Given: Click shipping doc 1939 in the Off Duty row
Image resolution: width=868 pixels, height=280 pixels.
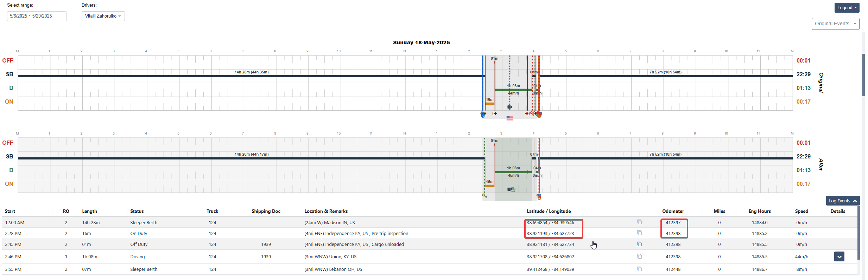Looking at the screenshot, I should pos(266,244).
